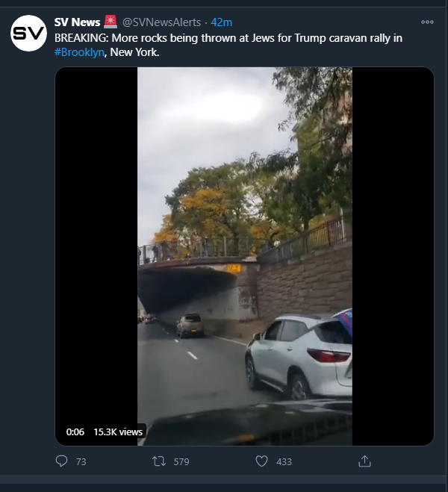Visit the @SVNewsAlerts handle link
This screenshot has width=448, height=492.
(x=161, y=22)
